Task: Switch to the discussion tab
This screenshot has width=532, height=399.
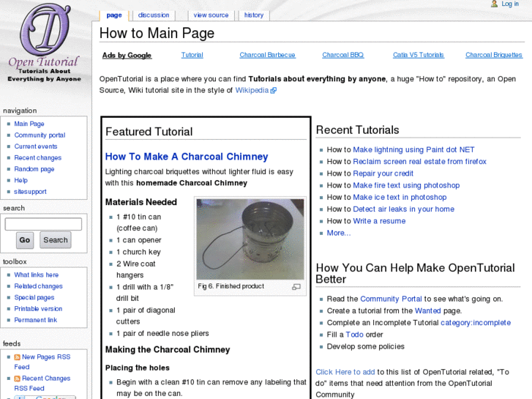Action: tap(154, 15)
